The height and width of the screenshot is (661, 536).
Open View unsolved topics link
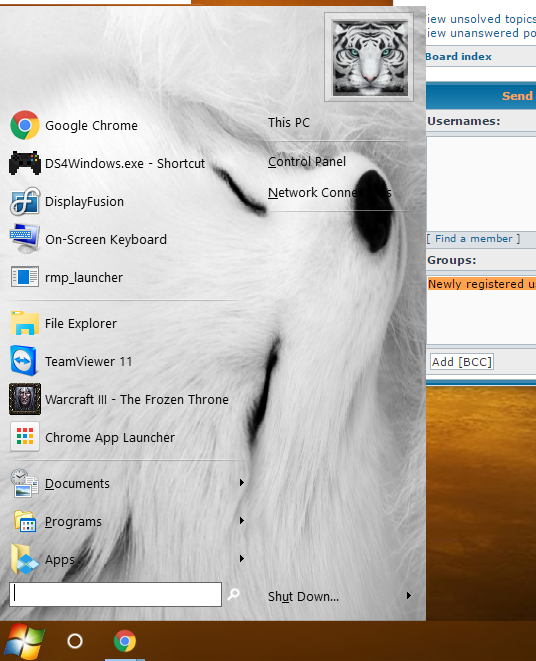(481, 19)
